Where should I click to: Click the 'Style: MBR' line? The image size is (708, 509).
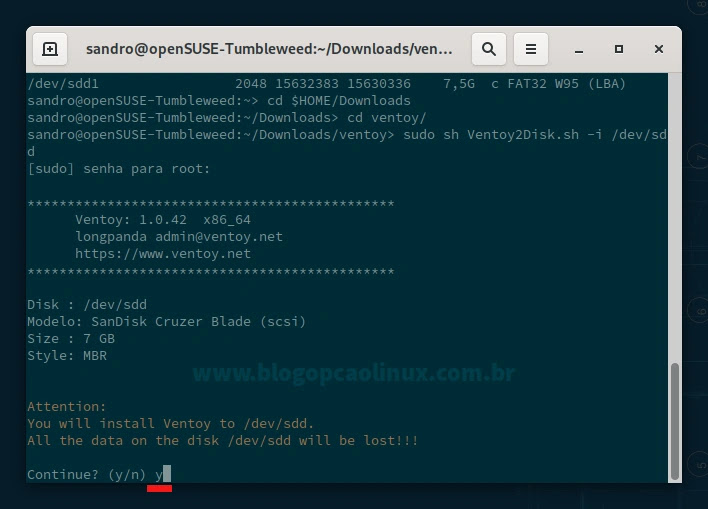(67, 356)
